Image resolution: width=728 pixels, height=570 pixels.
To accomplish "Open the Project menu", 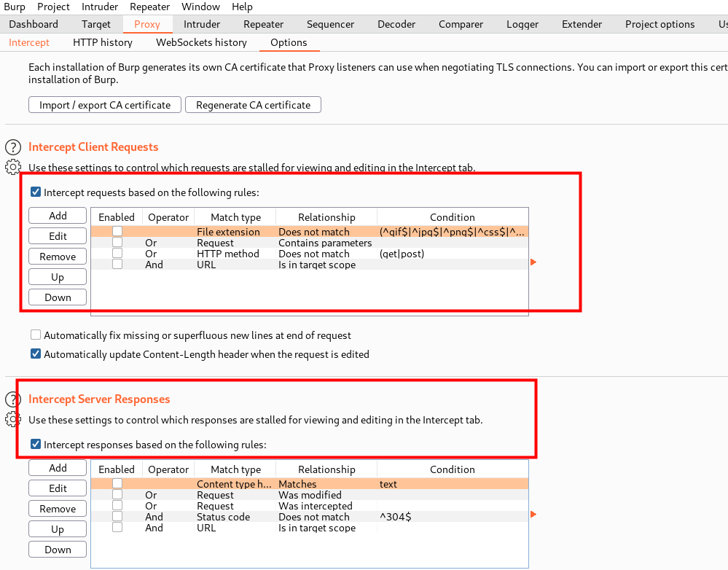I will coord(53,7).
